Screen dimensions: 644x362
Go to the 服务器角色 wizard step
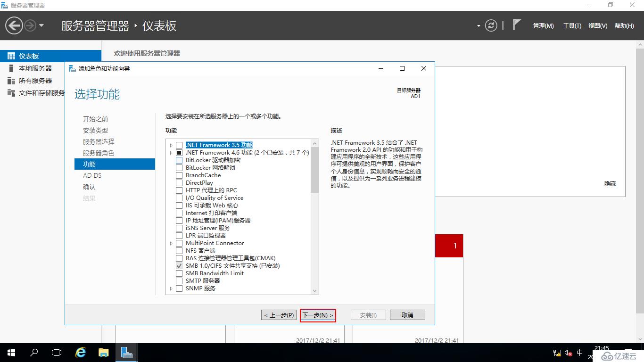pos(99,153)
